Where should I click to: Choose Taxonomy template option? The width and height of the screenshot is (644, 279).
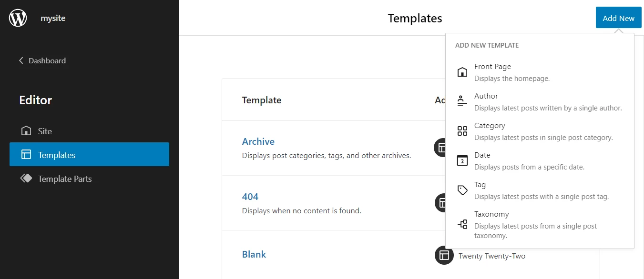click(540, 224)
